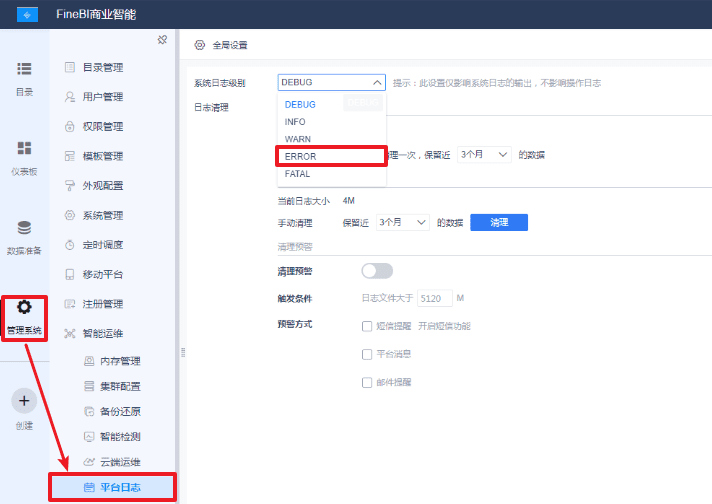
Task: Open 平台日志 in the sidebar
Action: [112, 487]
